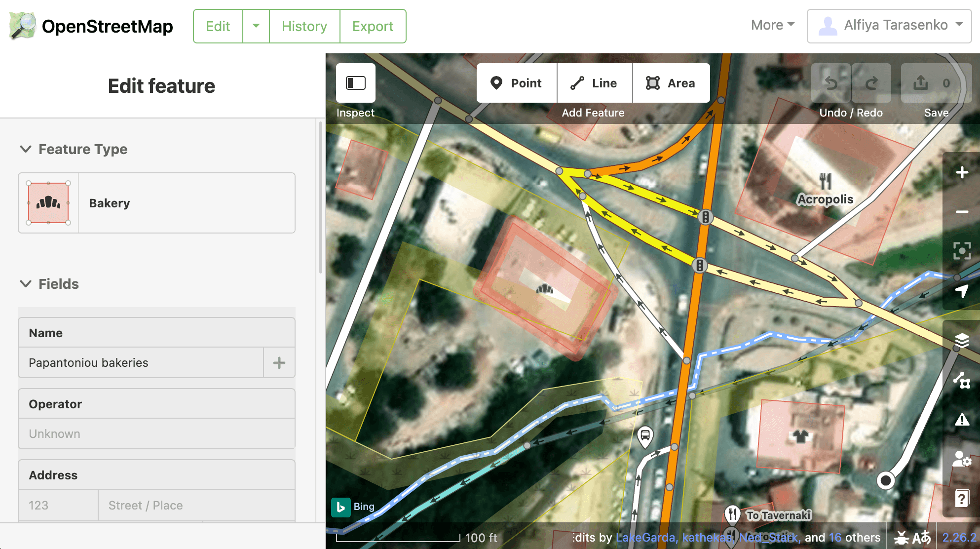Add a new Line feature
The image size is (980, 549).
click(595, 83)
